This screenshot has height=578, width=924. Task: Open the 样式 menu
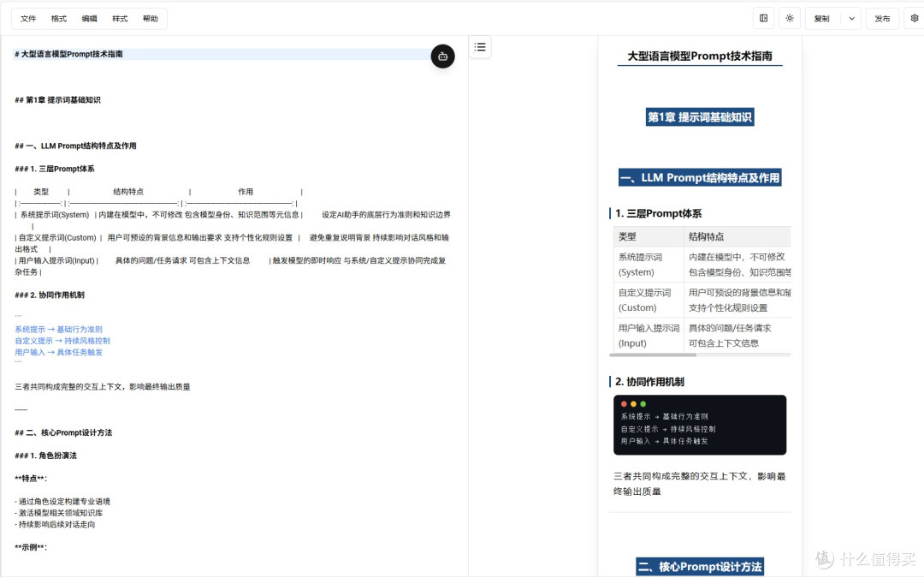(x=121, y=19)
